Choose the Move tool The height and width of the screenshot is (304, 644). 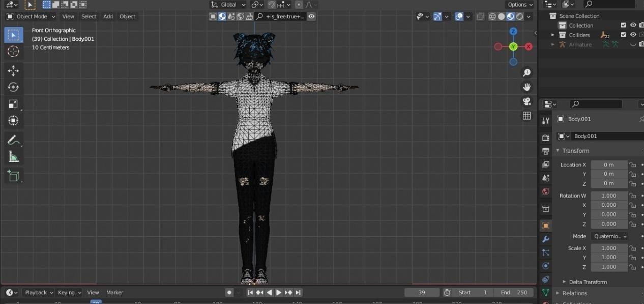pos(14,71)
